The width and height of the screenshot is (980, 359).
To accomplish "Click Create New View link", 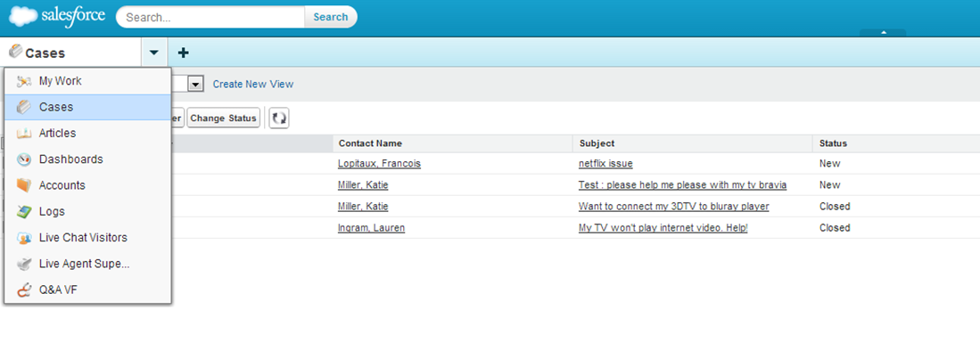I will click(x=253, y=85).
